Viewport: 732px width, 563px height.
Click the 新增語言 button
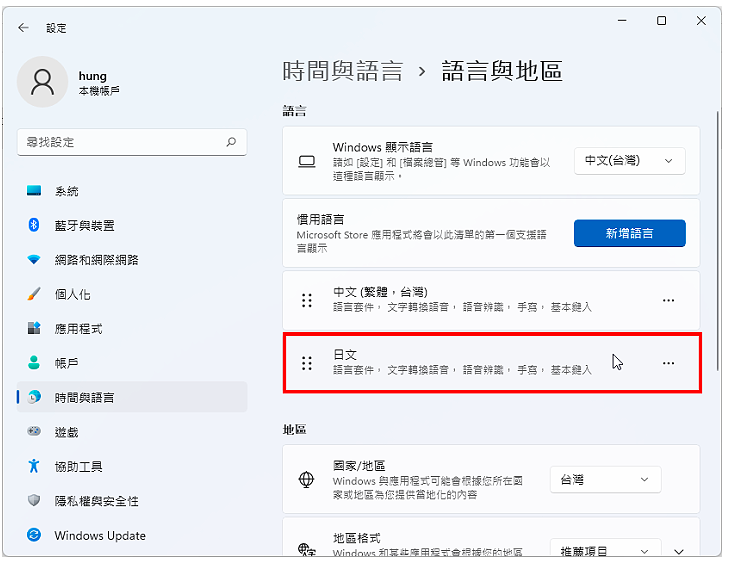630,233
